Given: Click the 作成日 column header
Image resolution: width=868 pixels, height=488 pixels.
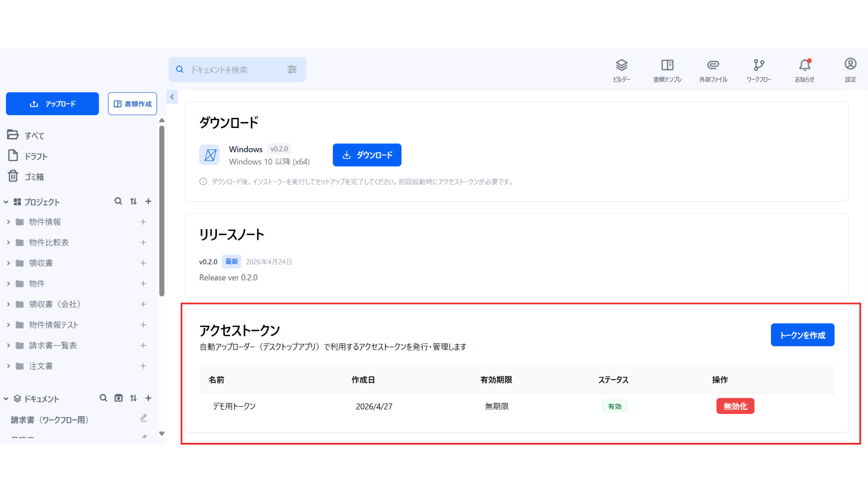Looking at the screenshot, I should click(x=363, y=380).
